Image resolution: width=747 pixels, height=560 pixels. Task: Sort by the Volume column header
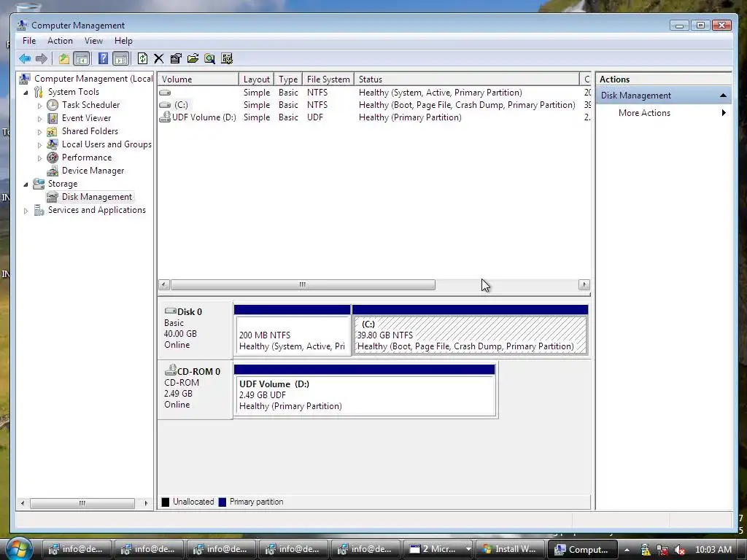click(x=198, y=79)
